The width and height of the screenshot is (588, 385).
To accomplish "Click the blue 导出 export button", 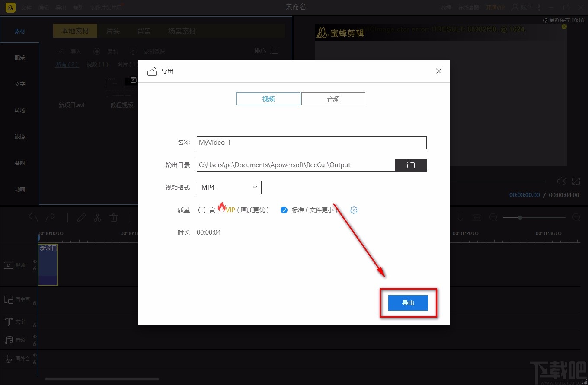I will [408, 303].
